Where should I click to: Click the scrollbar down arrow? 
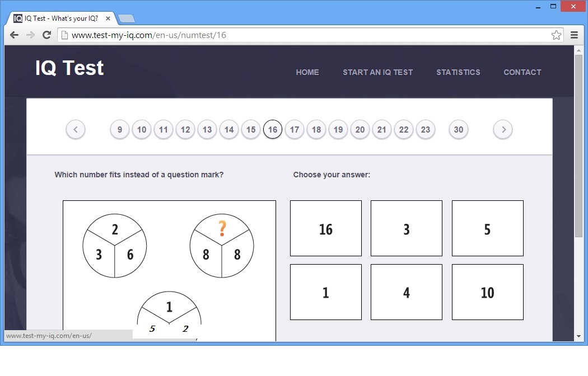(578, 336)
